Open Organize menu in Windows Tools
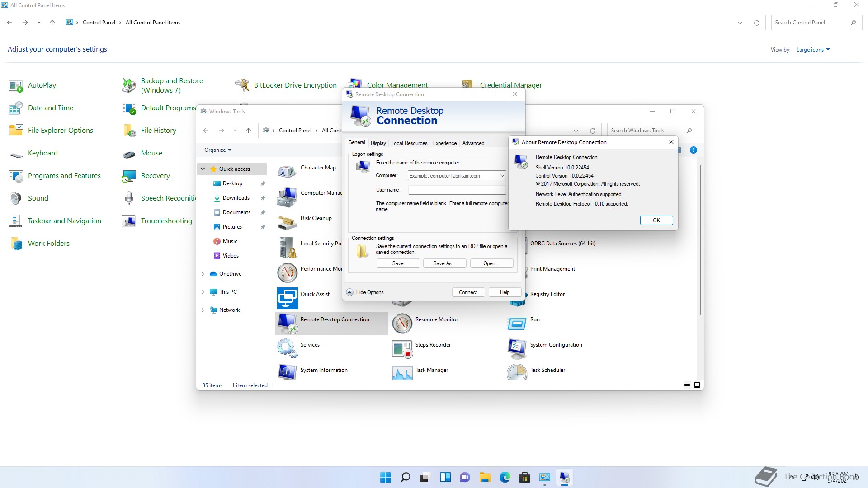Viewport: 868px width, 488px height. click(218, 150)
